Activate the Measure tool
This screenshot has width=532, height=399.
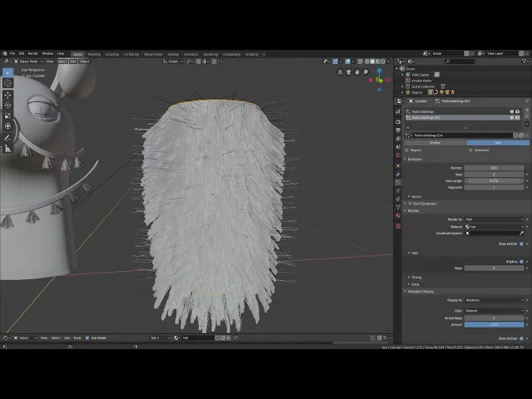click(x=7, y=148)
